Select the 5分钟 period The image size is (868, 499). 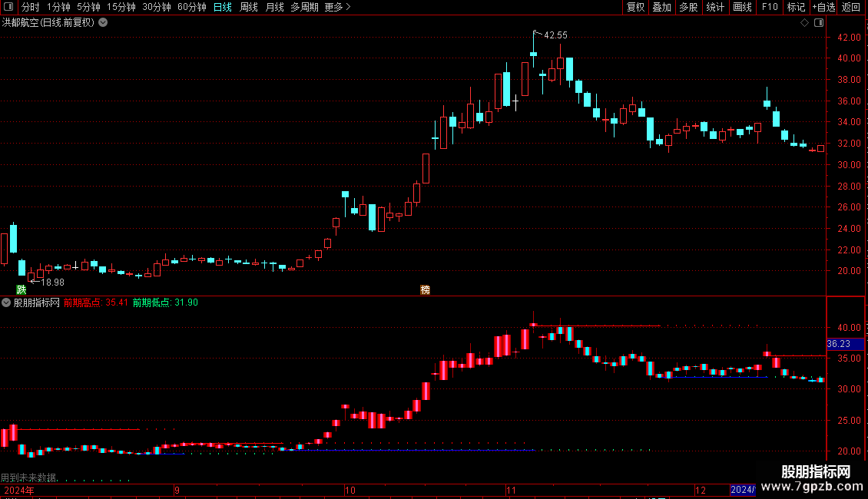(x=88, y=7)
